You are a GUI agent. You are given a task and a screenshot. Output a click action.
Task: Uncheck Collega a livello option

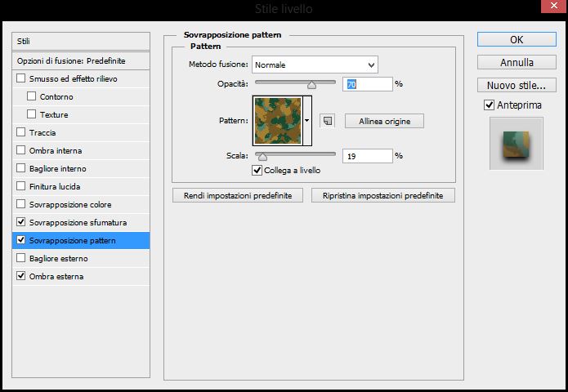click(257, 170)
